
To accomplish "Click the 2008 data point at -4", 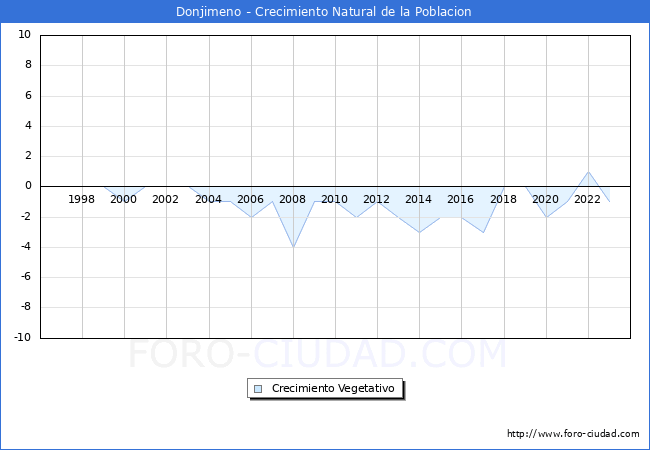I will coord(293,247).
